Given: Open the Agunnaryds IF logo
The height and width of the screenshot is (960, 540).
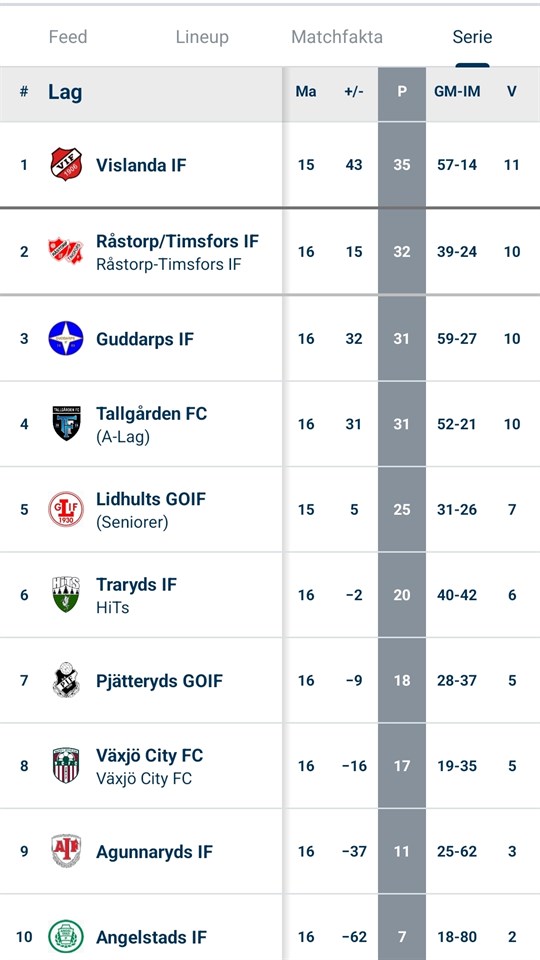Looking at the screenshot, I should tap(66, 851).
